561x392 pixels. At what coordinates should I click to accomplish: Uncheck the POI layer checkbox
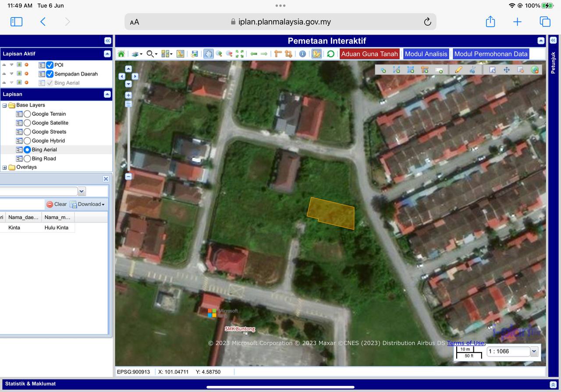(50, 65)
